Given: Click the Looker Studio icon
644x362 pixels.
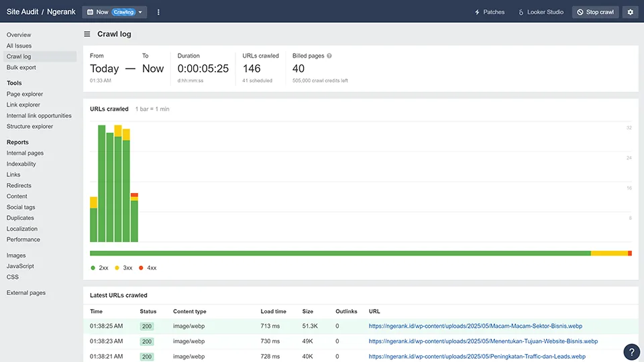Looking at the screenshot, I should point(521,12).
